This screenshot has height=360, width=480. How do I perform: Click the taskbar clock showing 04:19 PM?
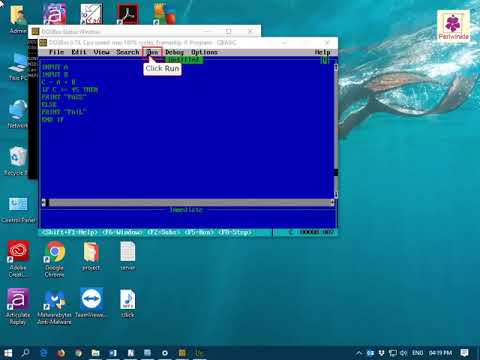(440, 353)
